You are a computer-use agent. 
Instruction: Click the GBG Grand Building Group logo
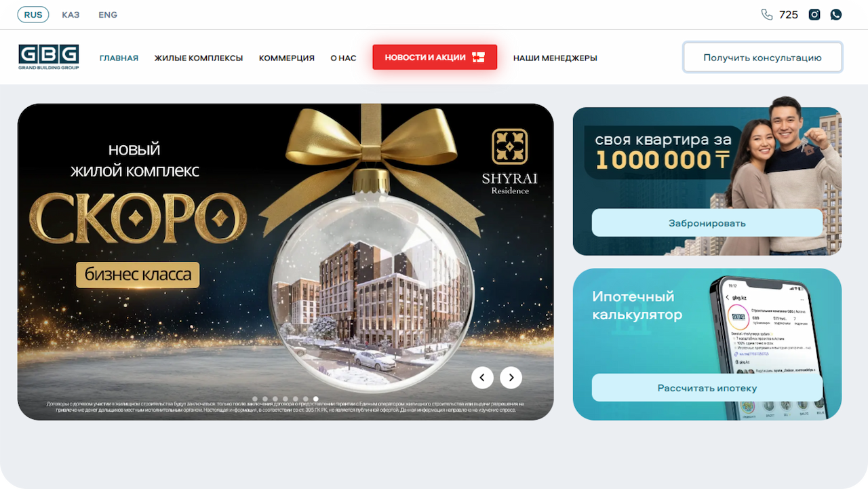tap(49, 58)
